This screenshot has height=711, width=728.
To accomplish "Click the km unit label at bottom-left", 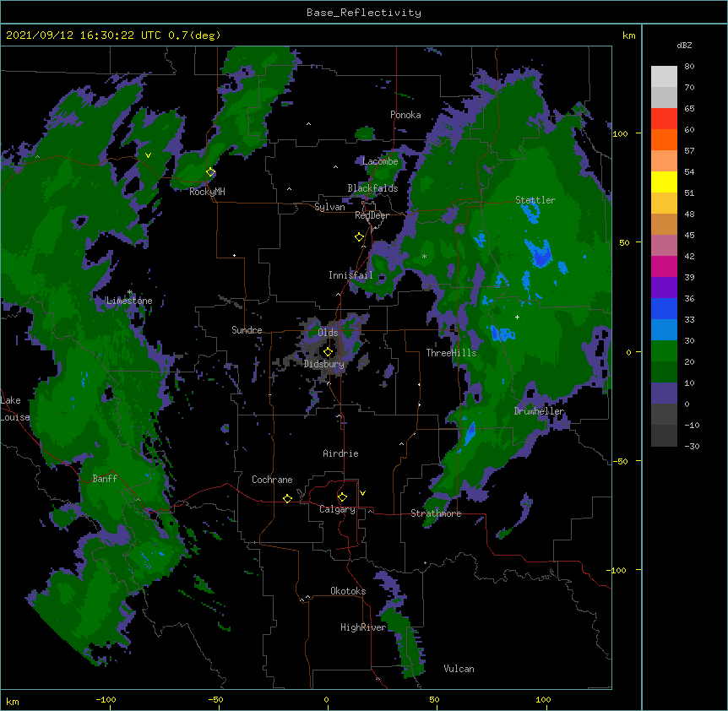I will [13, 701].
